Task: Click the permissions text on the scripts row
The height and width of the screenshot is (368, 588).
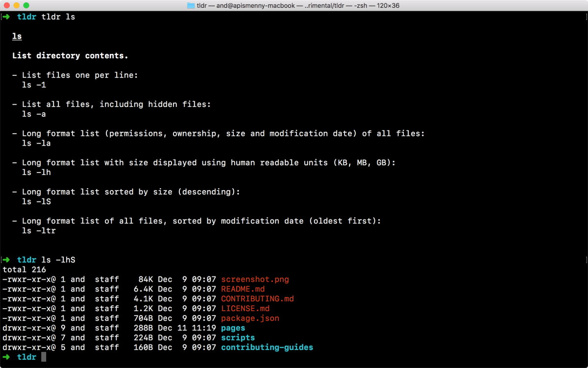Action: (29, 338)
